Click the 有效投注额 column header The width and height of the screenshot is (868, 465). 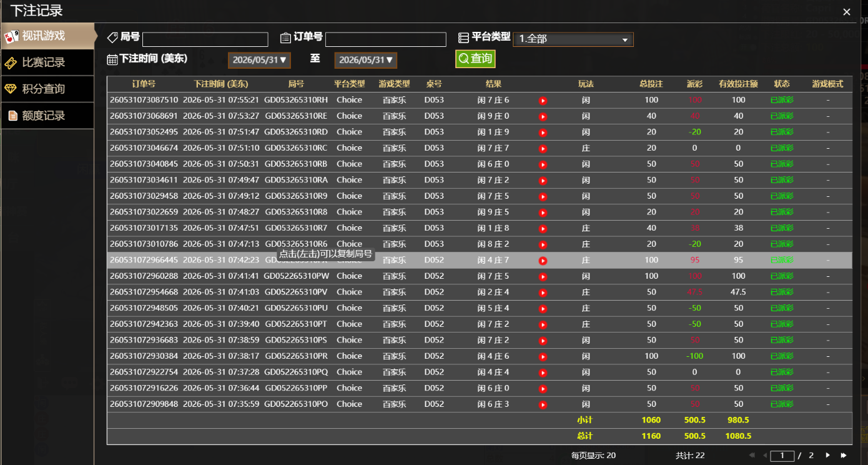738,84
